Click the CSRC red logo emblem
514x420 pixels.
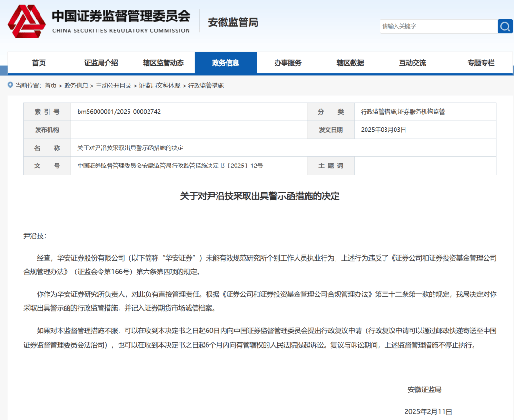(27, 21)
